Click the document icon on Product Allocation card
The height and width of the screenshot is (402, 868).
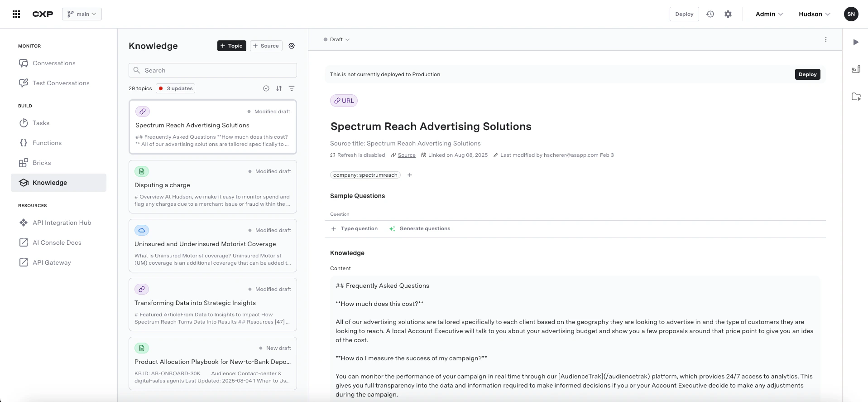(x=142, y=348)
